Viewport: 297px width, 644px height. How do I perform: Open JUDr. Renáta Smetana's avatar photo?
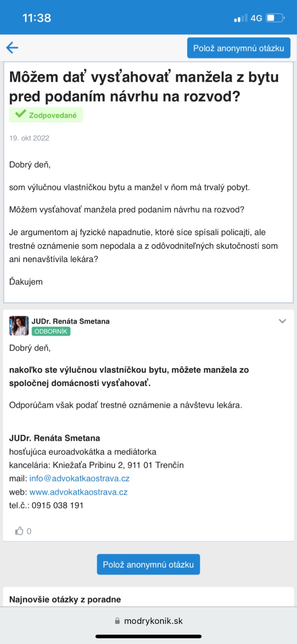[x=19, y=326]
